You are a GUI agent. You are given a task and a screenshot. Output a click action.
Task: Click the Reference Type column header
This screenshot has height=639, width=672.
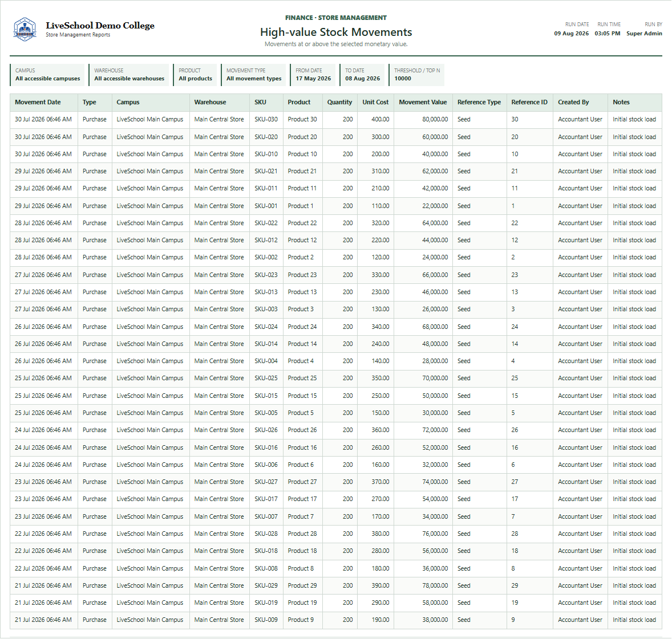[479, 103]
